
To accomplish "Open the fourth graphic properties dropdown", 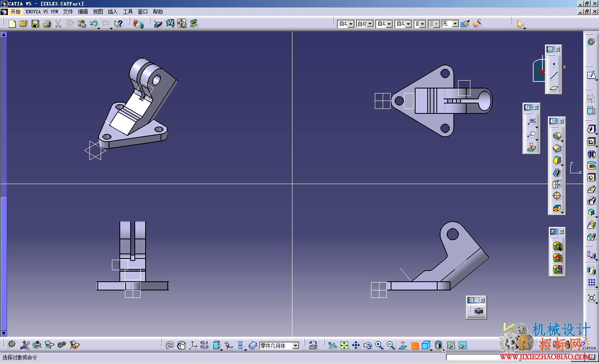I will [x=408, y=24].
